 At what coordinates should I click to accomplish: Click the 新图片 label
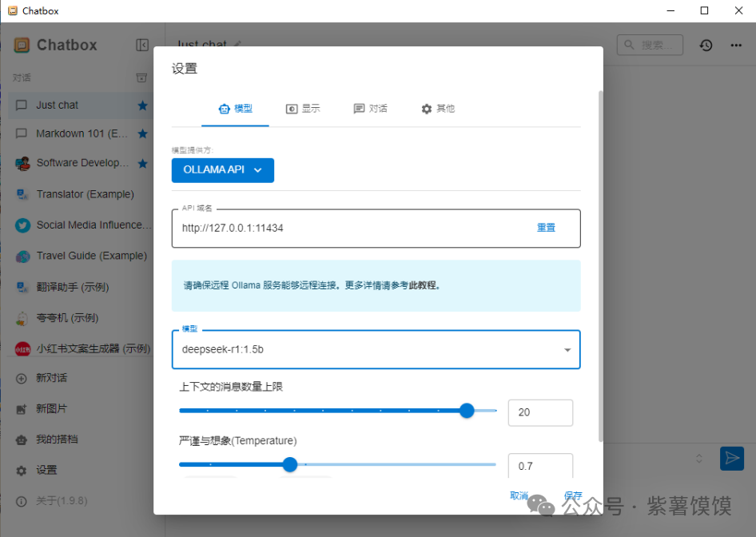pos(52,409)
